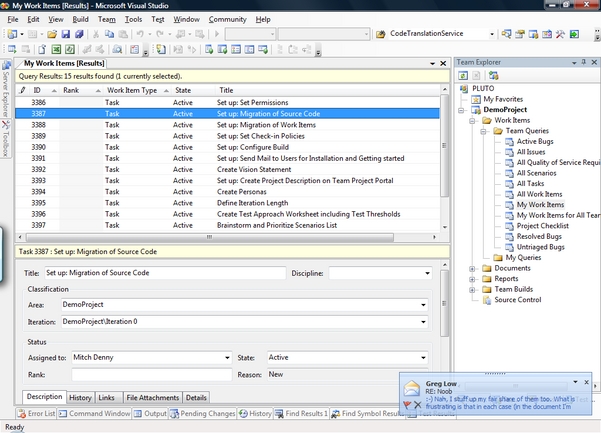Click the magnifier icon in the work item toolbar
This screenshot has width=601, height=433.
tap(117, 49)
